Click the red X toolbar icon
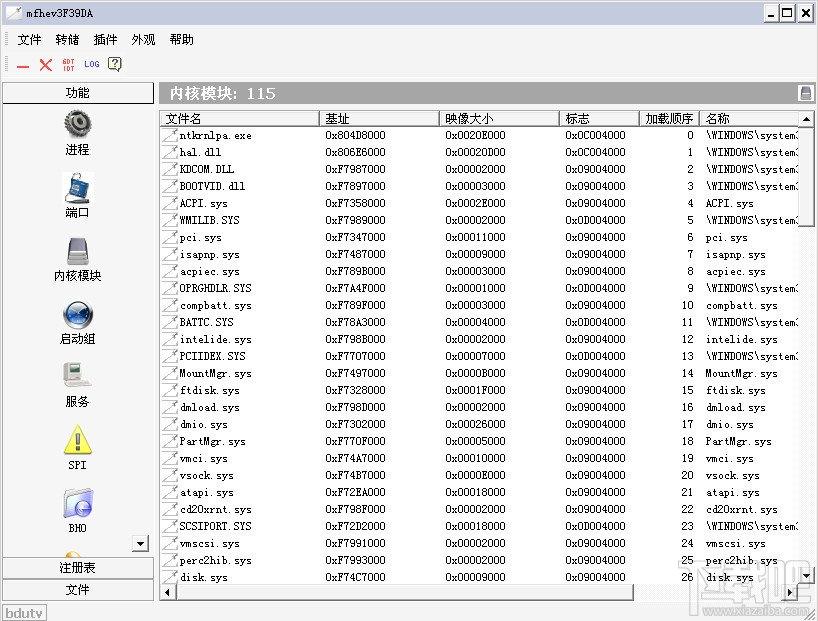Image resolution: width=818 pixels, height=621 pixels. 43,63
